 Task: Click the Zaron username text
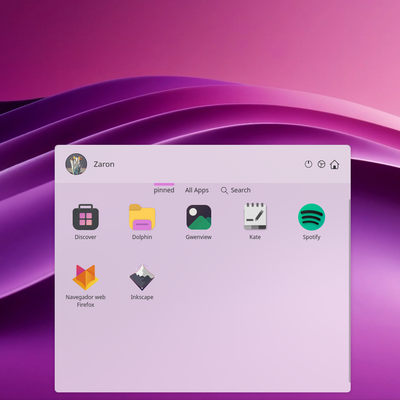[104, 164]
